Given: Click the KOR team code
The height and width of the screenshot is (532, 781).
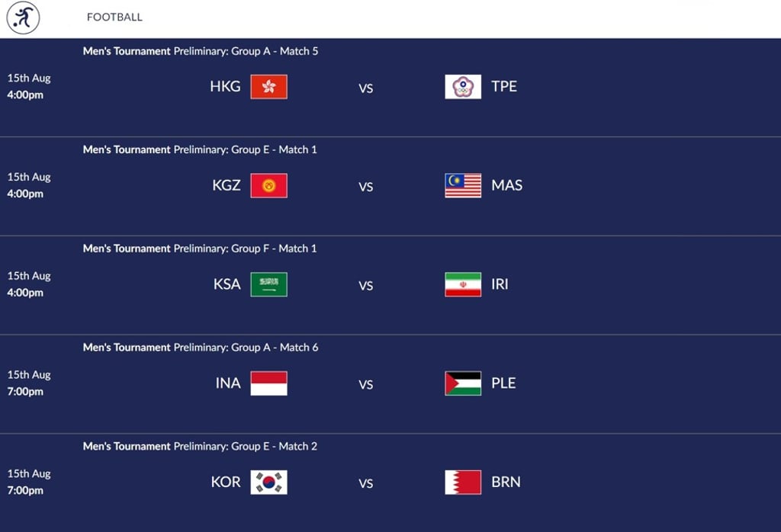Looking at the screenshot, I should (x=226, y=482).
